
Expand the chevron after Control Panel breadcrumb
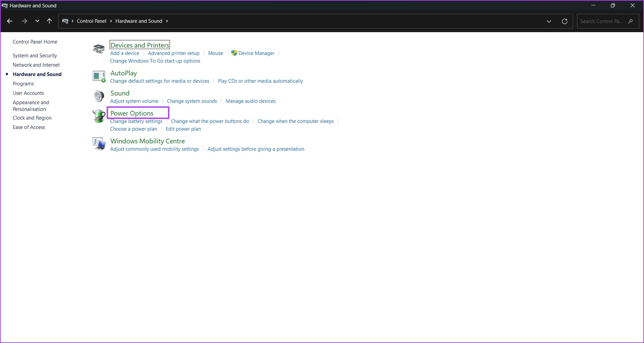tap(111, 21)
